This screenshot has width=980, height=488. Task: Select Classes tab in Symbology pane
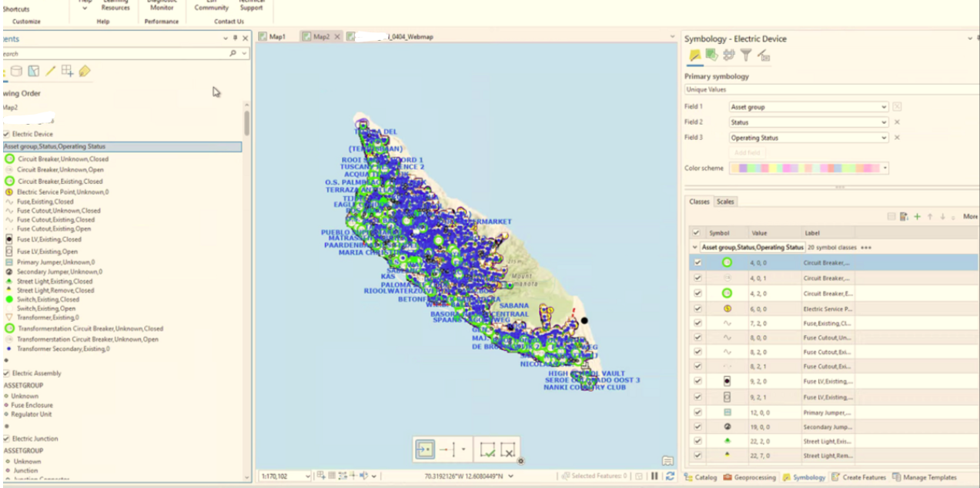[x=699, y=202]
